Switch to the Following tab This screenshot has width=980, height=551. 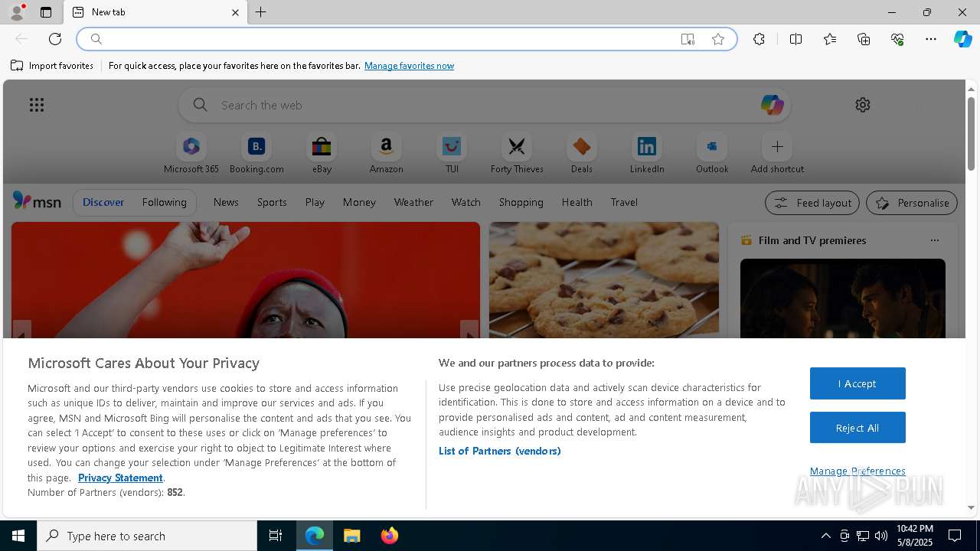point(164,202)
